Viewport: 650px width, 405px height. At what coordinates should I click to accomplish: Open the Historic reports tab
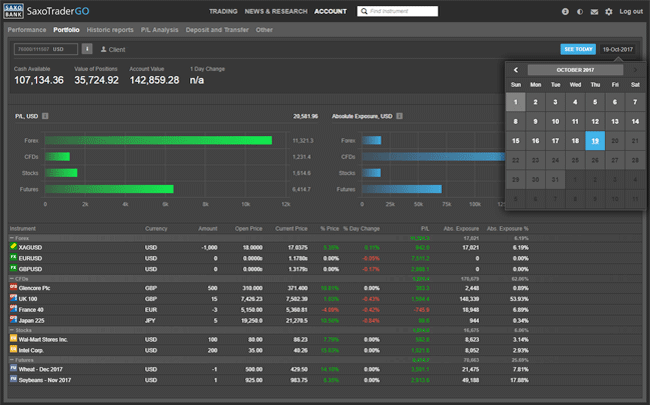[110, 30]
